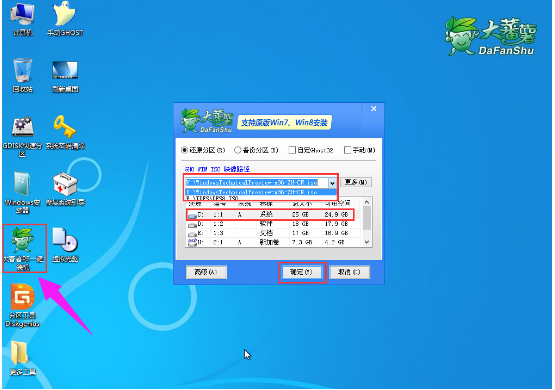This screenshot has height=390, width=555.
Task: Select the D: 1:2 software partition row
Action: click(x=271, y=224)
